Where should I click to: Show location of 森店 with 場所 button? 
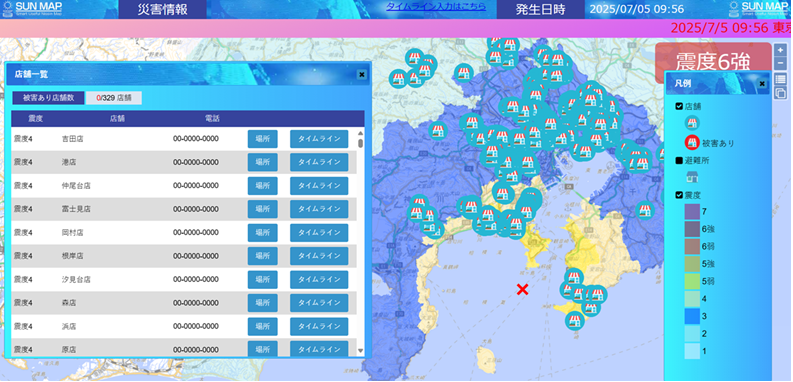[262, 303]
